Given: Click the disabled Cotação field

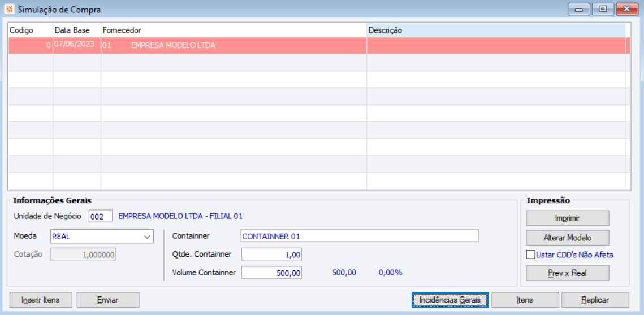Looking at the screenshot, I should 83,254.
